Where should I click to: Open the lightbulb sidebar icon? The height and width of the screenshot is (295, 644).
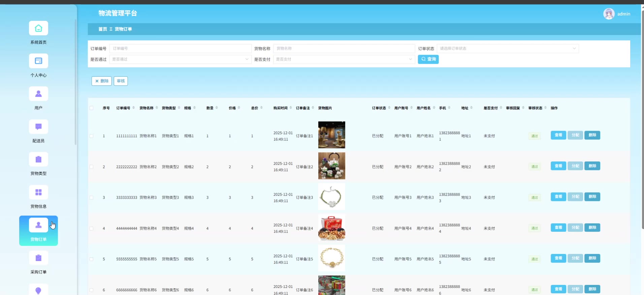38,290
